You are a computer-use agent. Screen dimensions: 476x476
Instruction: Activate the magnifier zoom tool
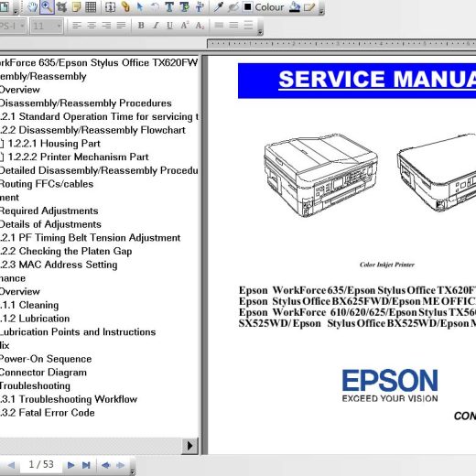tap(47, 7)
